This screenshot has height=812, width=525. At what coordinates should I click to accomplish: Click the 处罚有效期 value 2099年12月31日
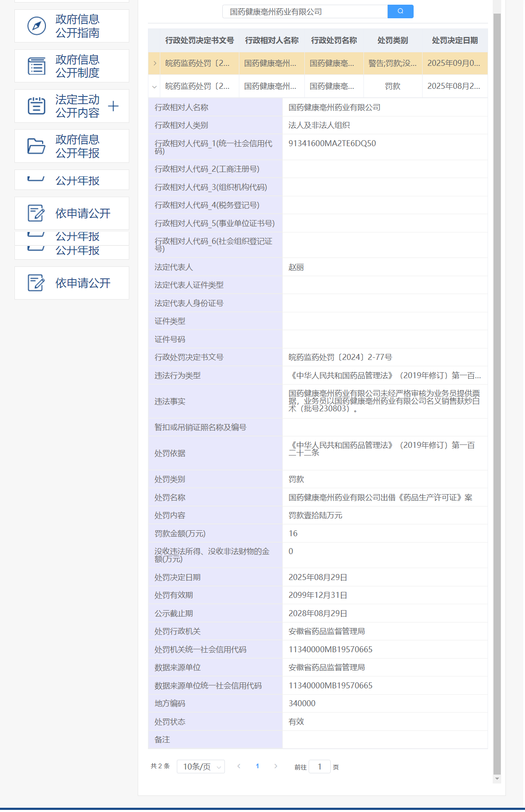pyautogui.click(x=318, y=595)
